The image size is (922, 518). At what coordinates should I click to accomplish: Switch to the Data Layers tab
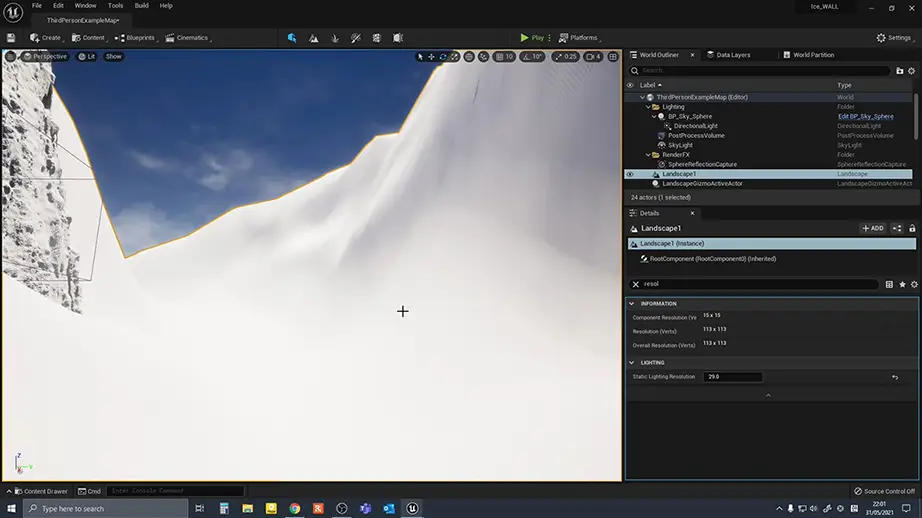click(727, 55)
